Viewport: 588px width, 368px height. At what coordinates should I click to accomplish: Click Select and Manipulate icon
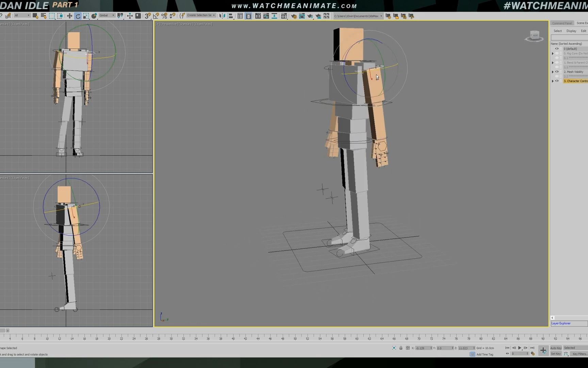tap(130, 16)
